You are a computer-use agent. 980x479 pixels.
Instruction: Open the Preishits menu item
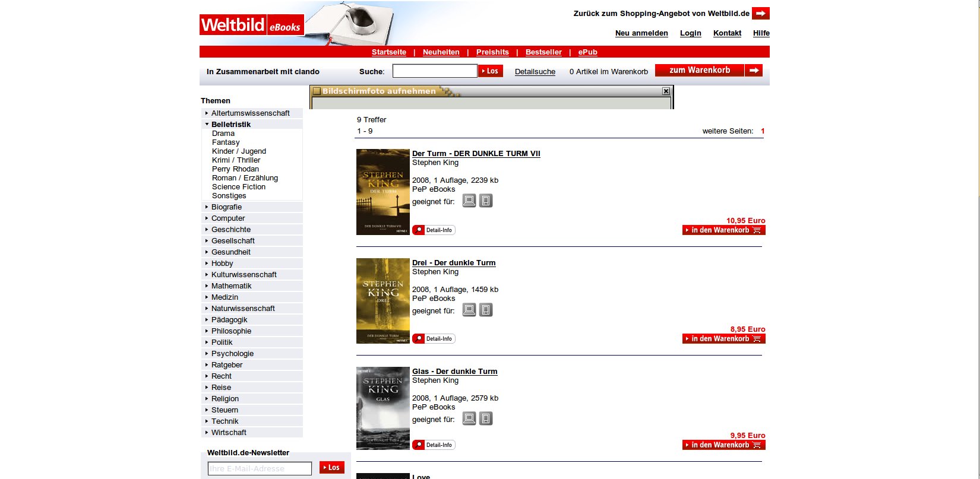click(x=492, y=52)
